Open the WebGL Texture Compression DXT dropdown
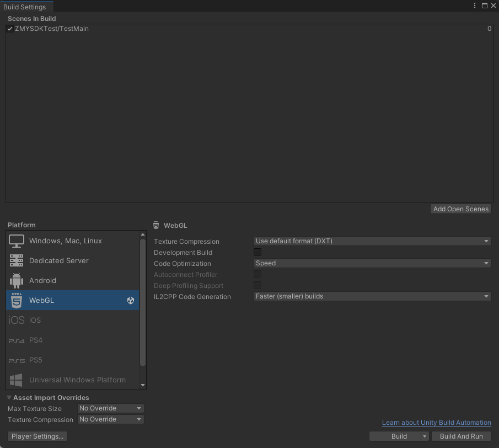The height and width of the screenshot is (448, 499). (x=372, y=241)
